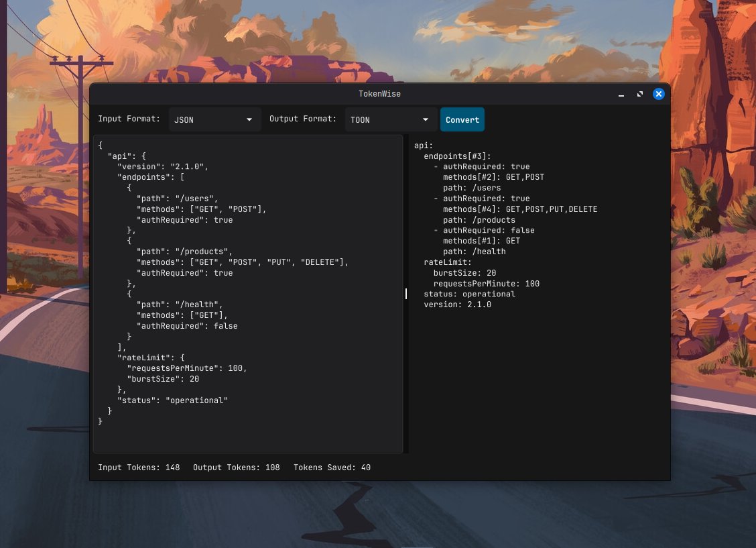The image size is (756, 548).
Task: Click the Input Tokens: 148 status text
Action: click(x=139, y=468)
